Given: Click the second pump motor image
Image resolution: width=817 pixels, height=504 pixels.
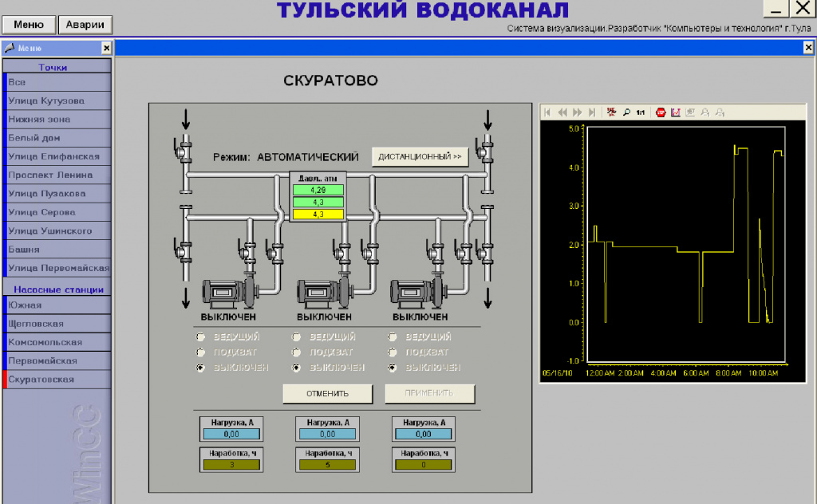Looking at the screenshot, I should click(x=326, y=293).
